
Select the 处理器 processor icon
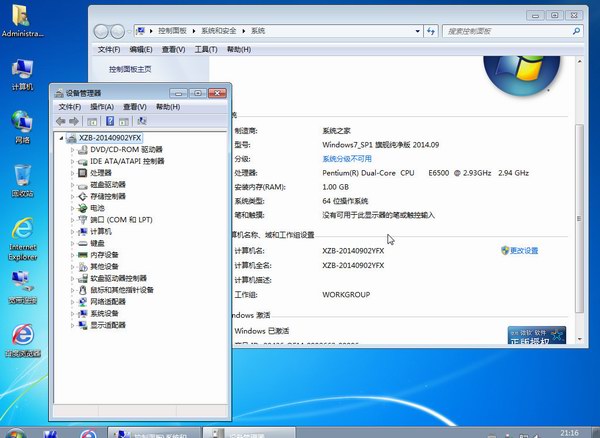click(83, 173)
